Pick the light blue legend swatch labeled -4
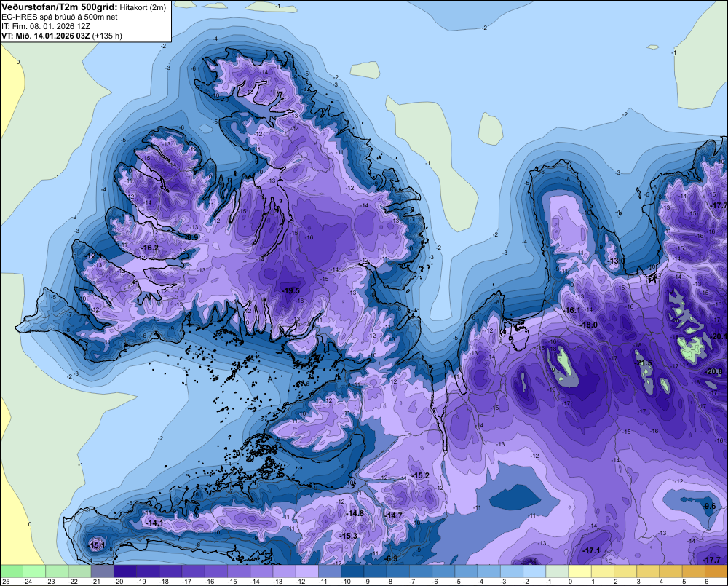Screen dimensions: 728x586 489,571
